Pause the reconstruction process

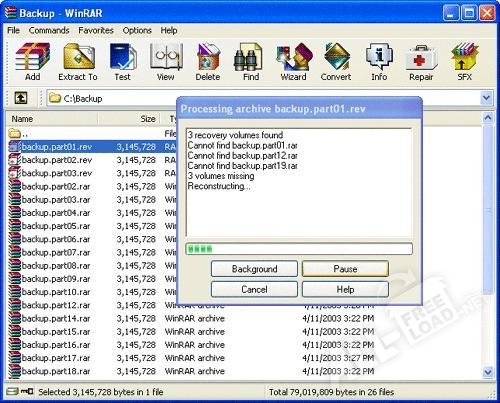pyautogui.click(x=345, y=269)
